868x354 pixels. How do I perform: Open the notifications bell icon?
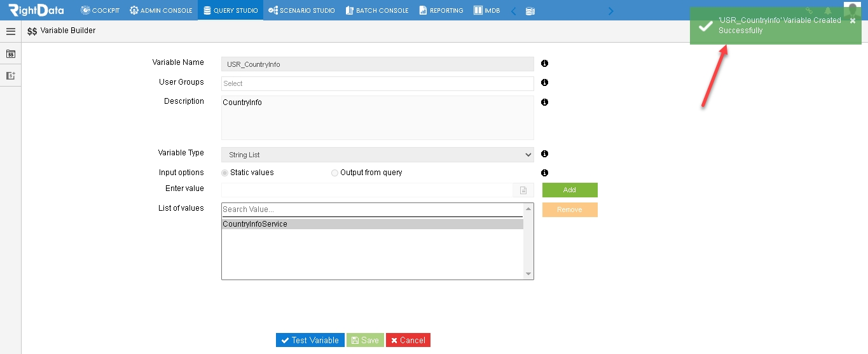pos(827,11)
